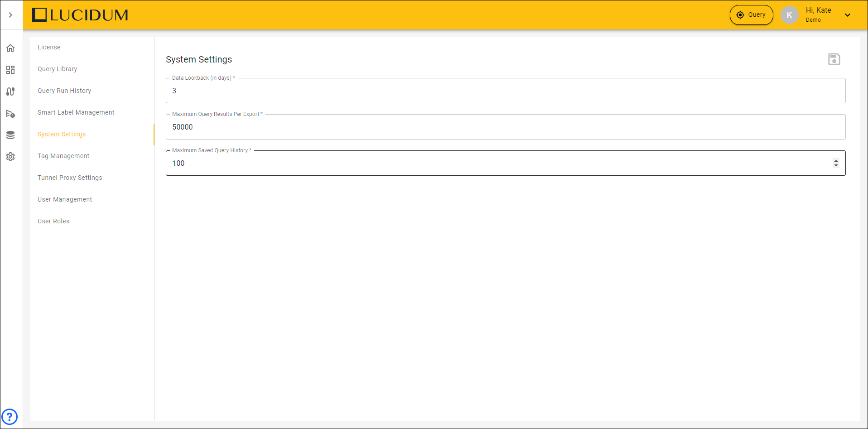Image resolution: width=868 pixels, height=429 pixels.
Task: Open Query Run History menu item
Action: point(64,91)
